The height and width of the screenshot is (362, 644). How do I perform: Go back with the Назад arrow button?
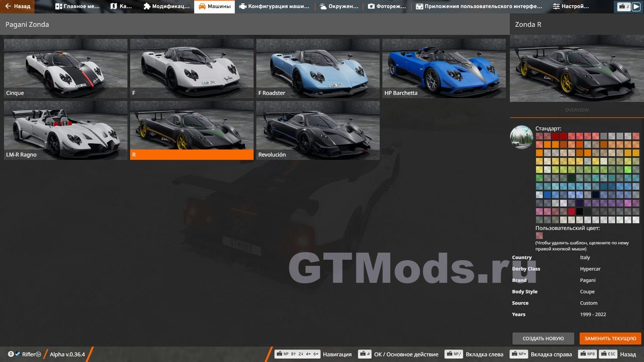pyautogui.click(x=17, y=7)
